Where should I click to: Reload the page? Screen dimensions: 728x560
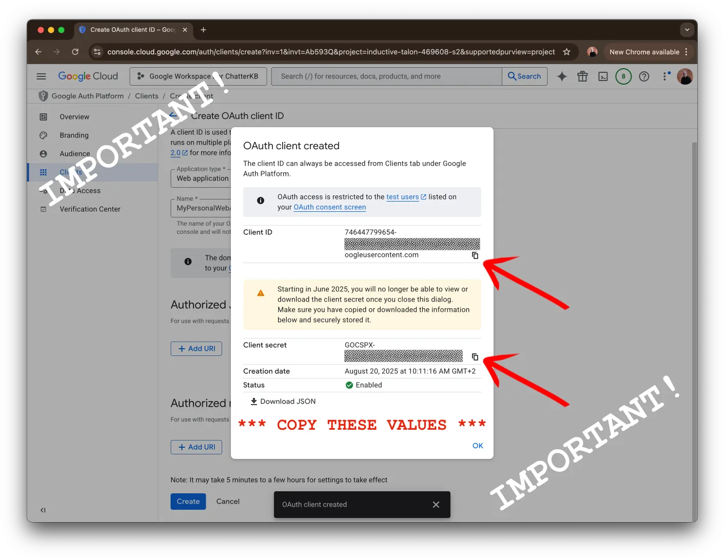tap(75, 52)
